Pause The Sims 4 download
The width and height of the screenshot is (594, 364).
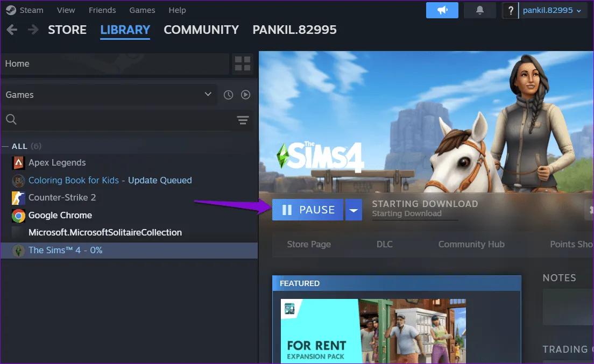tap(308, 210)
